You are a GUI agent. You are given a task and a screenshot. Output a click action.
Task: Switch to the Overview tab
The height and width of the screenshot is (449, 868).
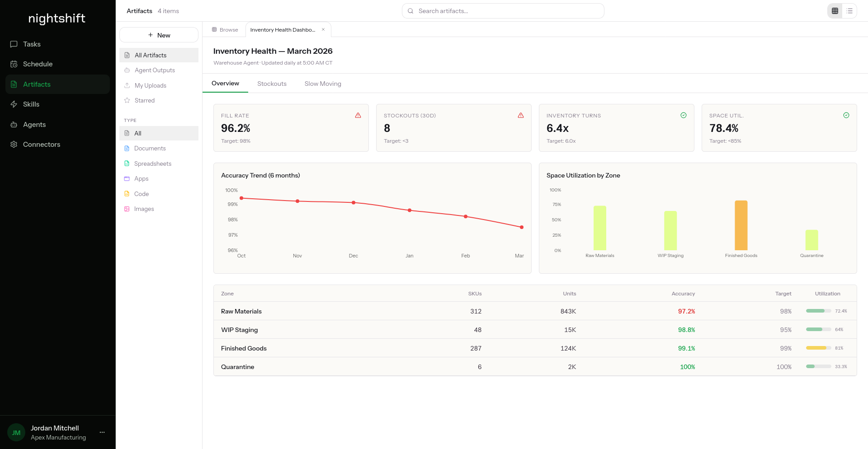click(x=225, y=84)
